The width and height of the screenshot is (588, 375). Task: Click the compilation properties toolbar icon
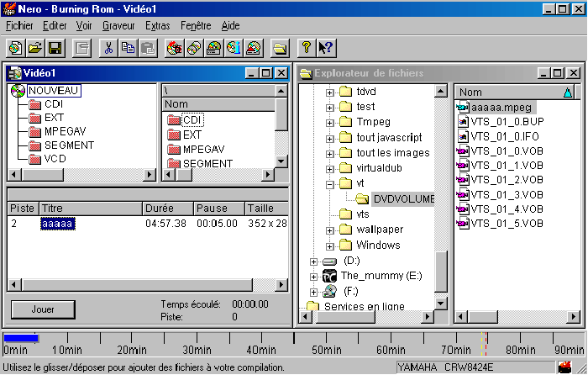(x=81, y=48)
